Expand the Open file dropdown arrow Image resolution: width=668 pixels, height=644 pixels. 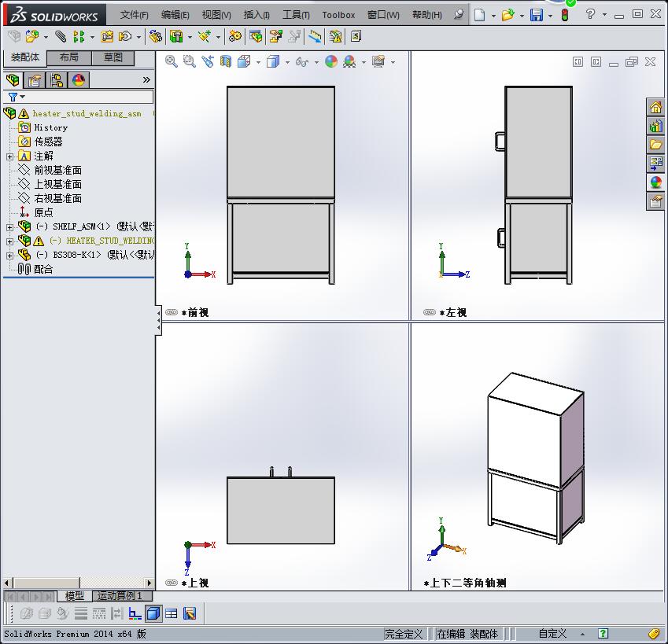tap(522, 16)
